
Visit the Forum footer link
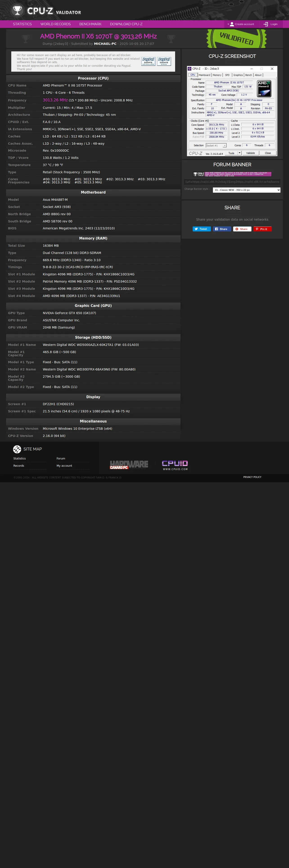tap(61, 459)
